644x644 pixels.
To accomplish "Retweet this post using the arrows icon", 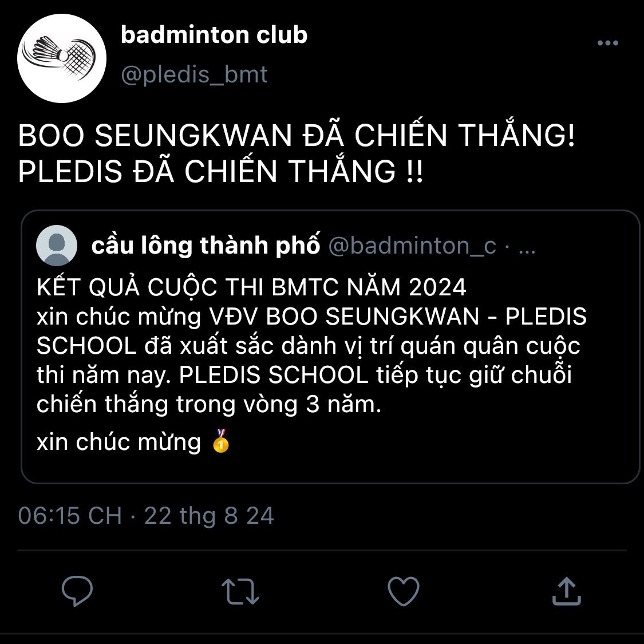I will pyautogui.click(x=240, y=591).
